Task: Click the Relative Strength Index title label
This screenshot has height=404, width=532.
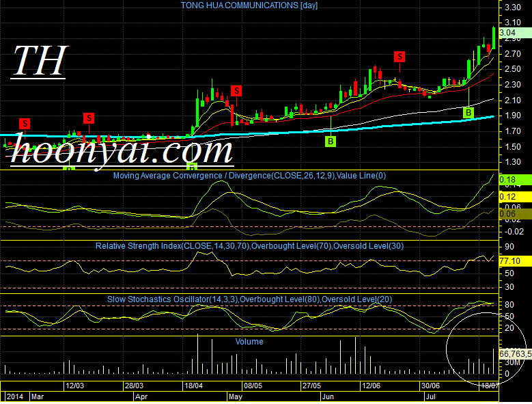Action: coord(249,246)
